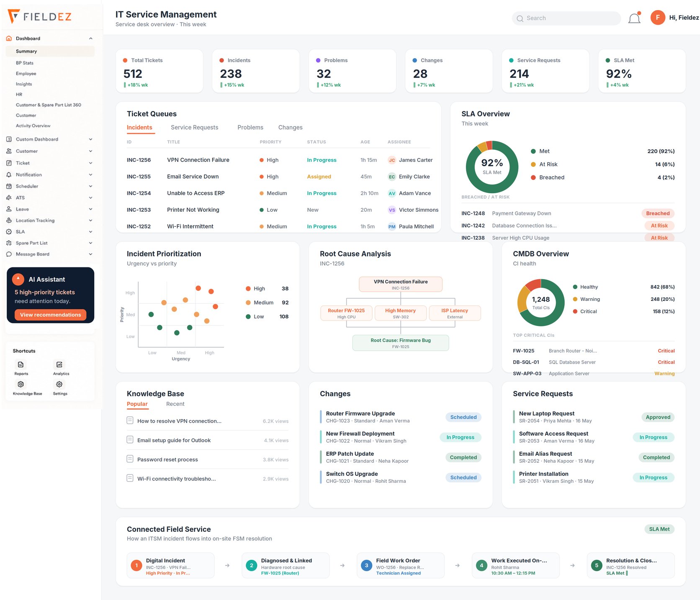Click the ATS sidebar icon

(9, 197)
